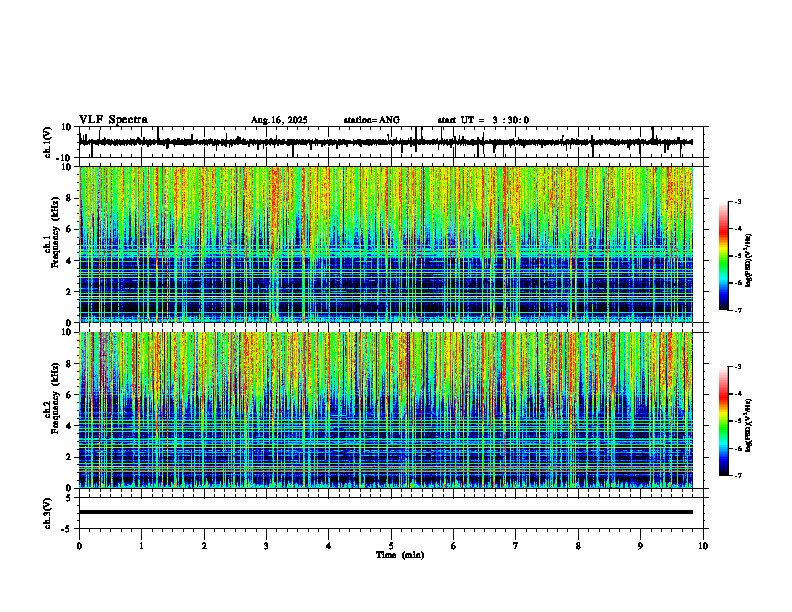Click the ch.3 flat voltage trace

click(x=386, y=512)
